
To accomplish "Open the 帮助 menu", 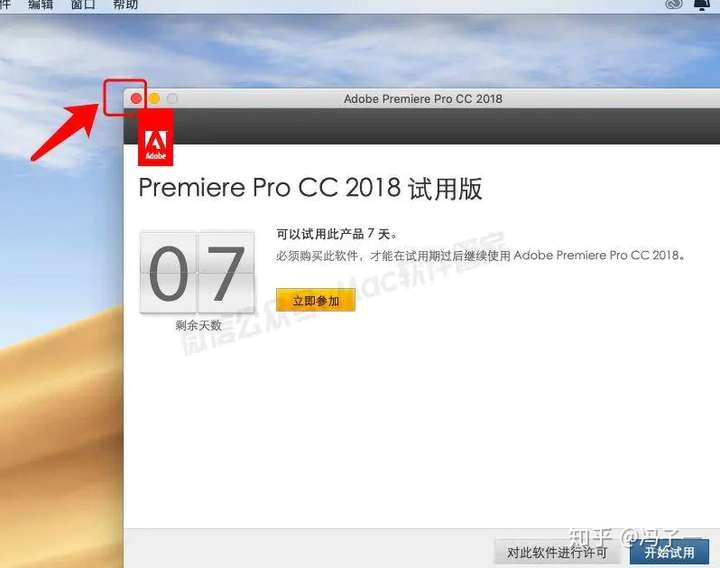I will [125, 5].
